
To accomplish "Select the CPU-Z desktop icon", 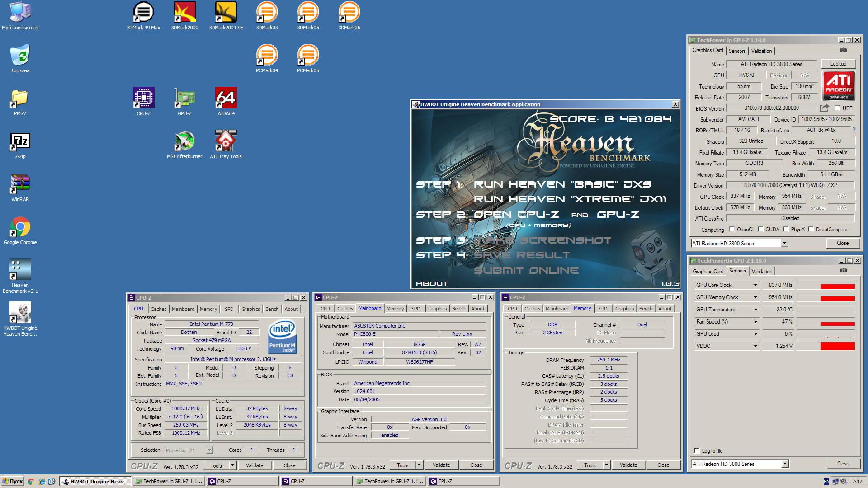I will pyautogui.click(x=143, y=102).
